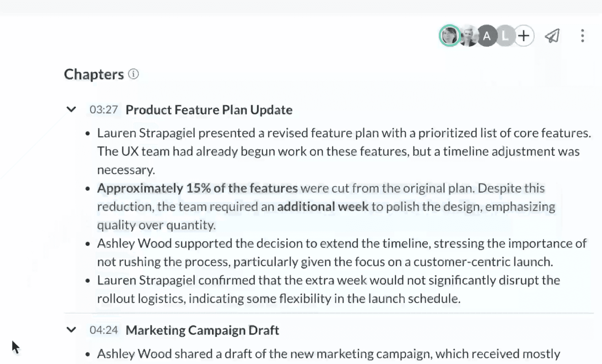Select the Marketing Campaign Draft title
Image resolution: width=602 pixels, height=364 pixels.
(202, 330)
